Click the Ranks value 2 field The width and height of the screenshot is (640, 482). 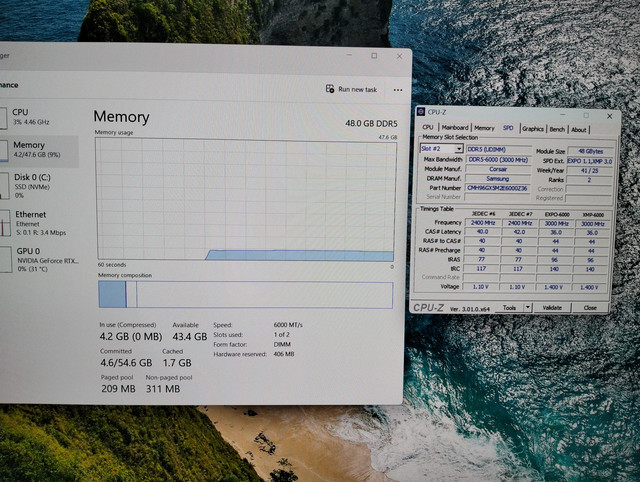[589, 180]
